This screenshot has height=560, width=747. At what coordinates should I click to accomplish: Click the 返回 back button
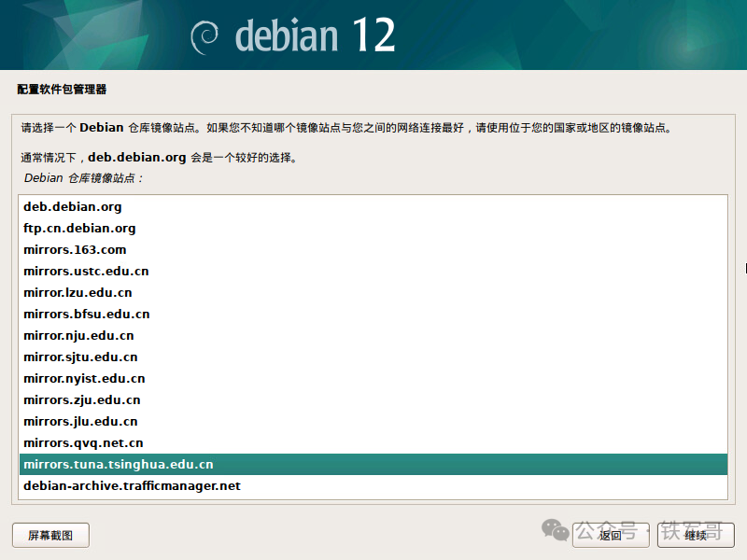[611, 535]
